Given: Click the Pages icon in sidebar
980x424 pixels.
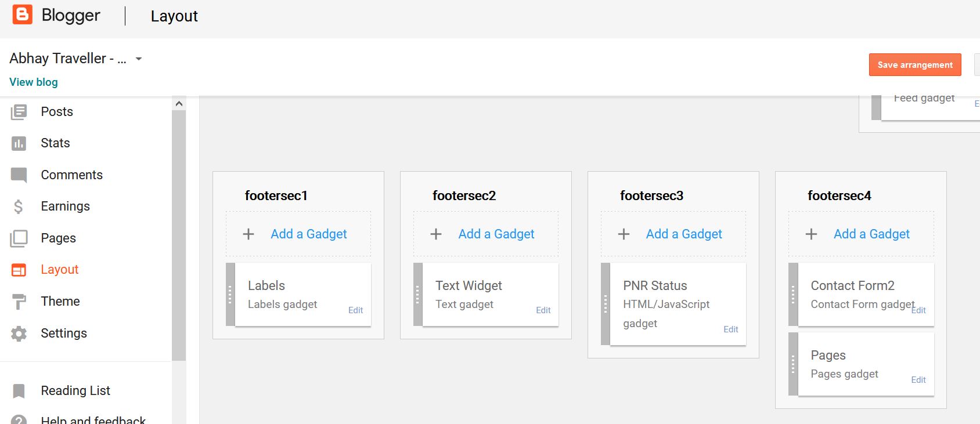Looking at the screenshot, I should coord(19,238).
